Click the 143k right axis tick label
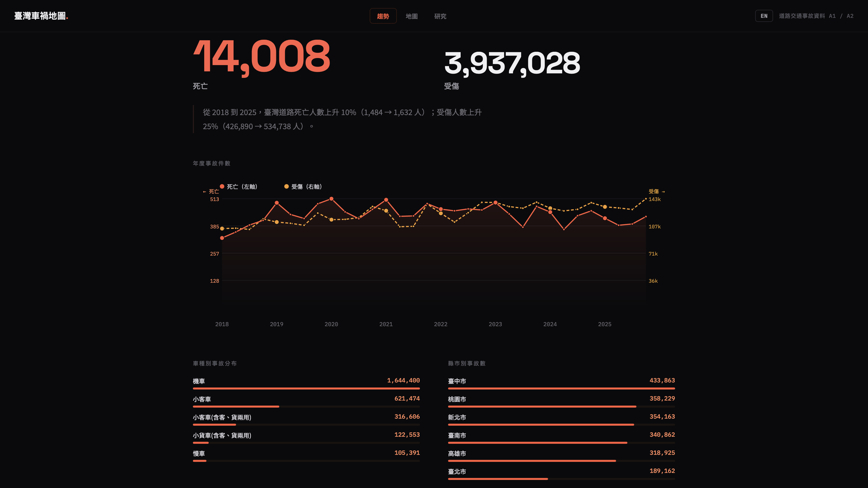 pyautogui.click(x=654, y=199)
